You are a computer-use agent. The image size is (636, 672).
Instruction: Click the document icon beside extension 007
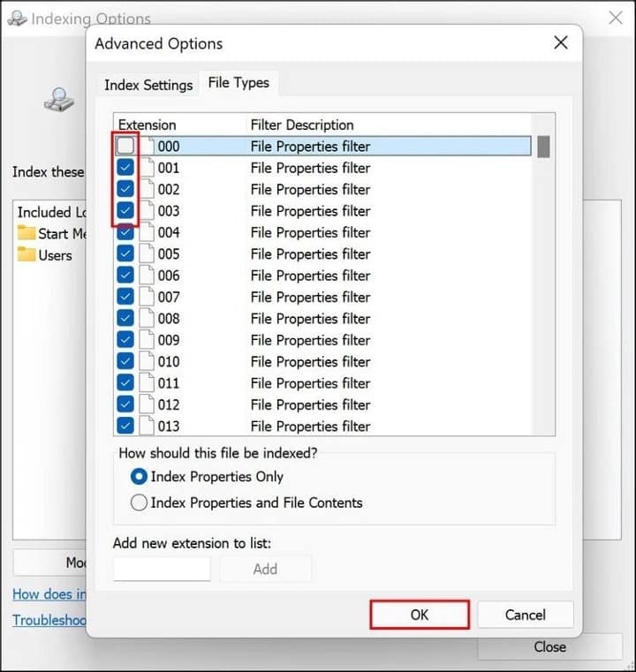coord(146,298)
